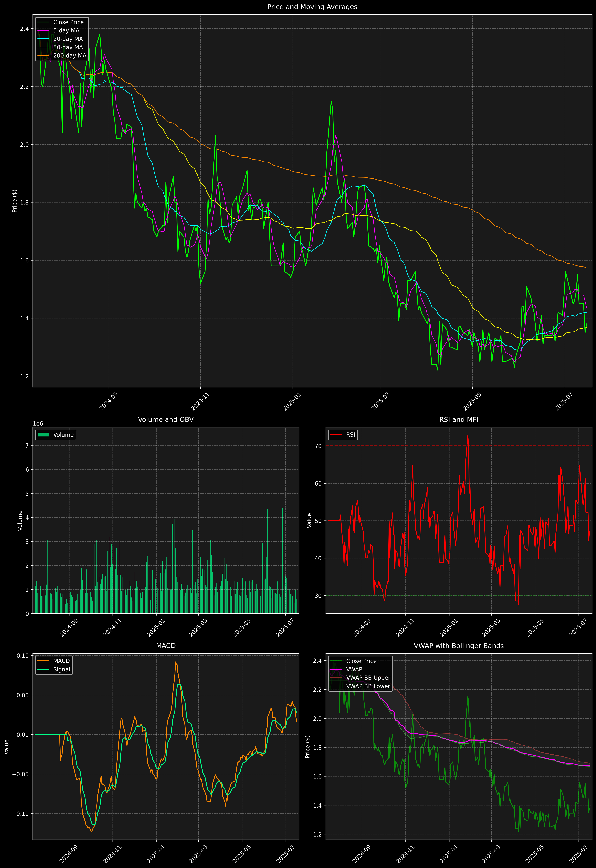The height and width of the screenshot is (868, 596).
Task: Click the 'Volume' legend label
Action: click(x=63, y=435)
